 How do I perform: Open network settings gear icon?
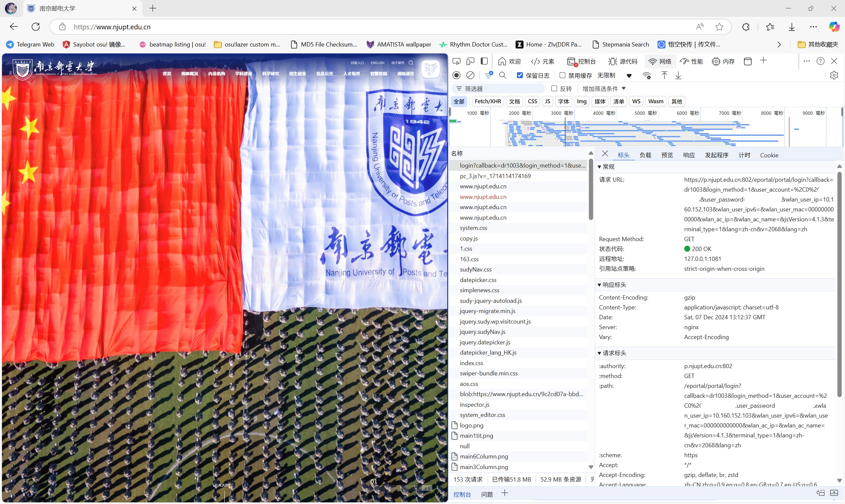(834, 76)
